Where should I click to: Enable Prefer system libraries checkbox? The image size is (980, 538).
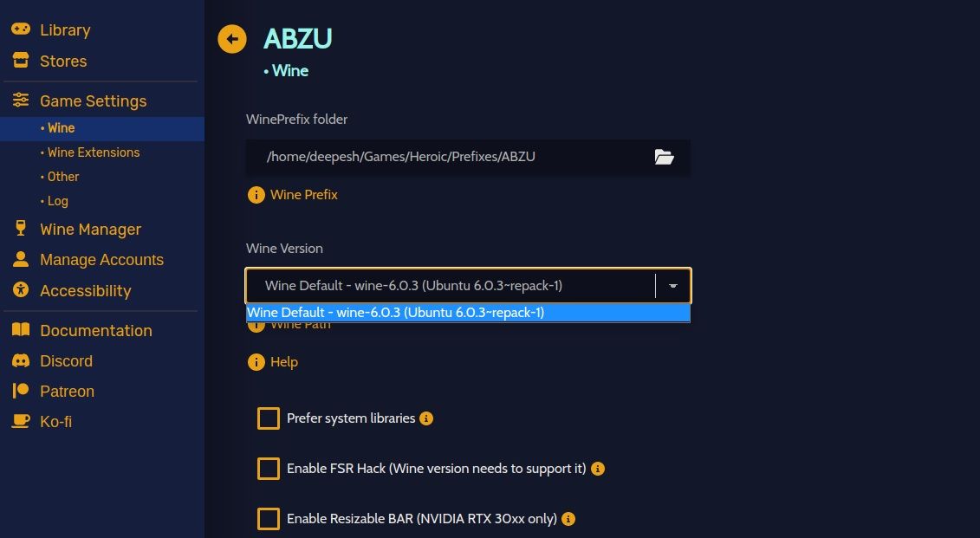tap(269, 418)
